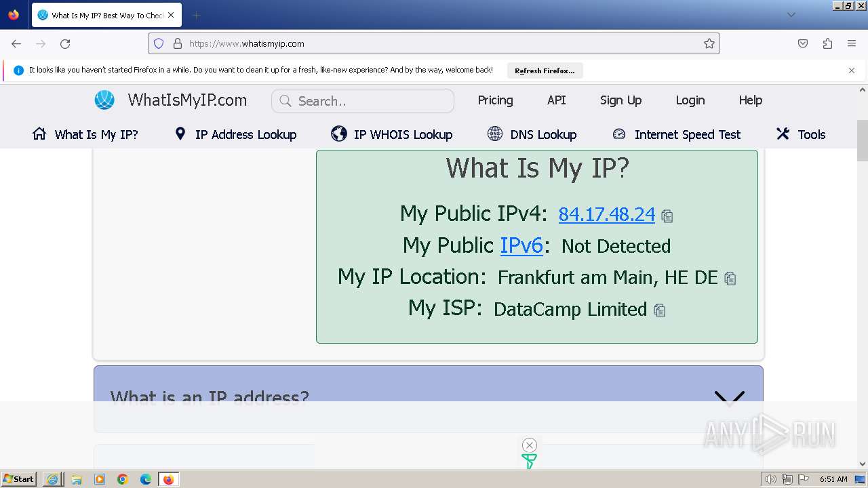868x488 pixels.
Task: Close the advertisement overlay
Action: coord(530,445)
